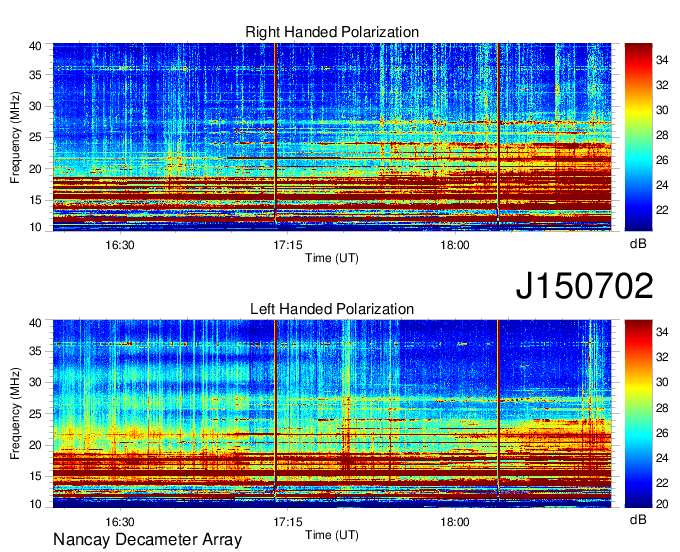The height and width of the screenshot is (552, 680).
Task: Click the 30 MHz tick on Right Handed plot
Action: (x=35, y=106)
